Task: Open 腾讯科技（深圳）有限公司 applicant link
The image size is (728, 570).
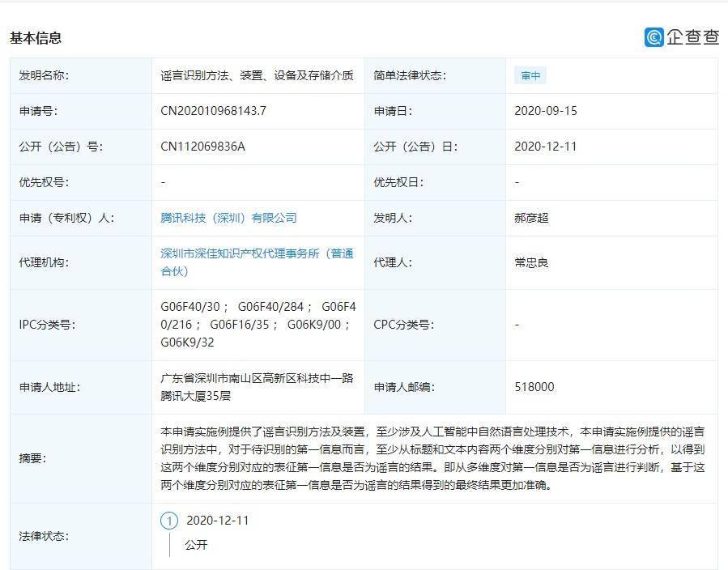Action: tap(228, 218)
